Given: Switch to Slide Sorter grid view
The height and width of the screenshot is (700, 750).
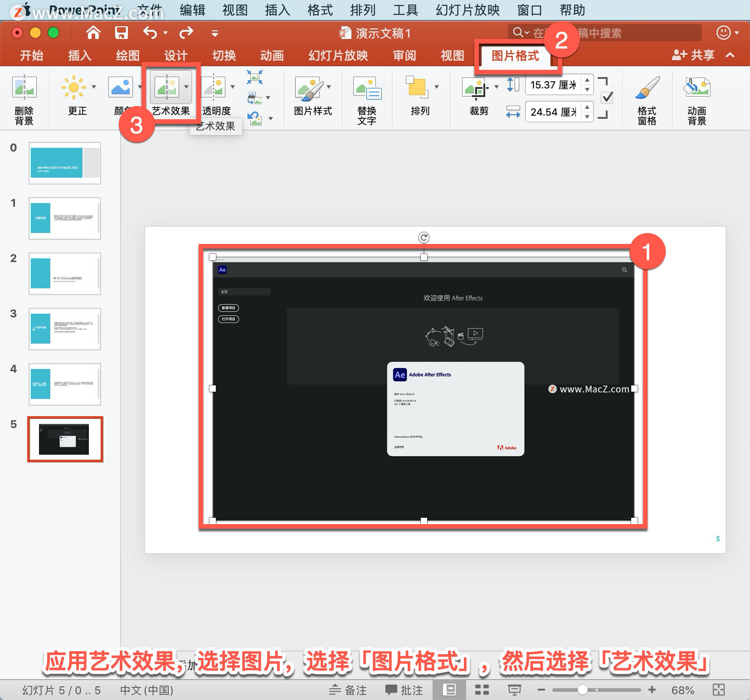Looking at the screenshot, I should 482,690.
